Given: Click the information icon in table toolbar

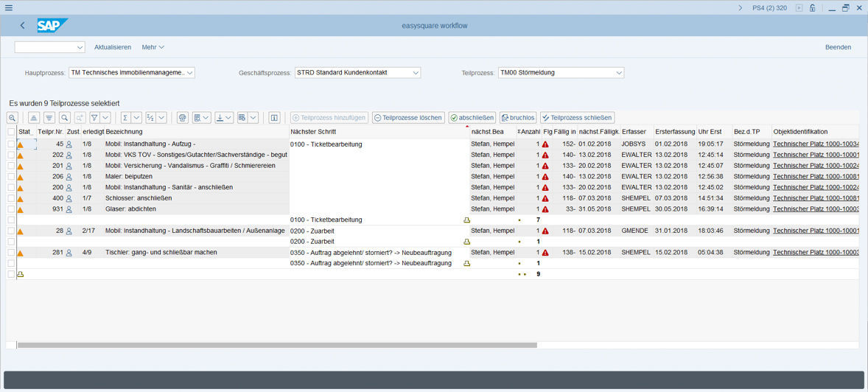Looking at the screenshot, I should [x=274, y=118].
